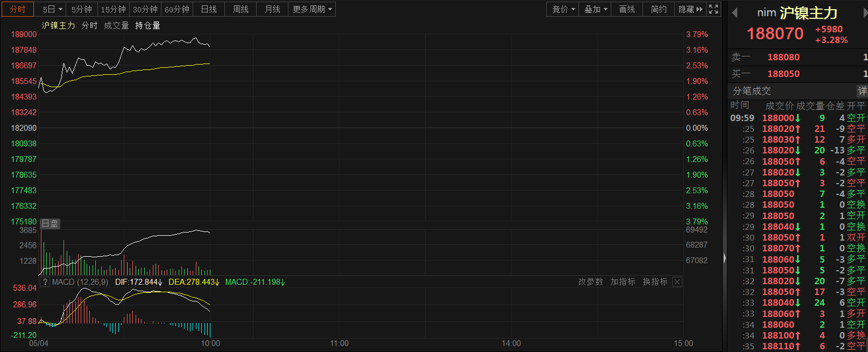This screenshot has height=352, width=868.
Task: Open the 竞价 dropdown
Action: (563, 9)
